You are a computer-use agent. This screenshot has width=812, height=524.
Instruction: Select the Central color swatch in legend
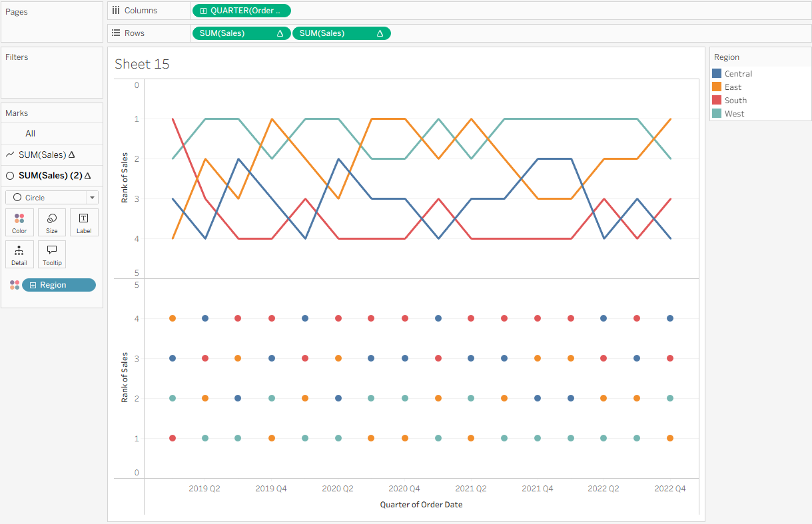click(717, 74)
